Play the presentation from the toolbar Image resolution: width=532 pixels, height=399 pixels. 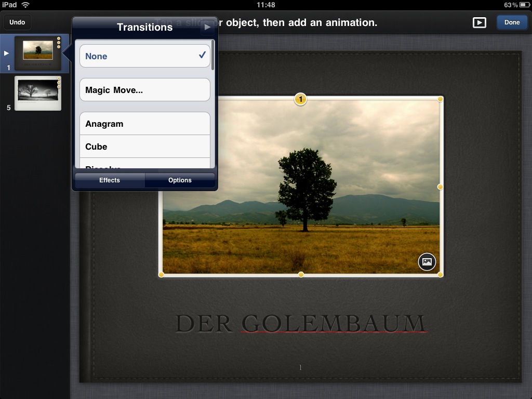point(479,22)
